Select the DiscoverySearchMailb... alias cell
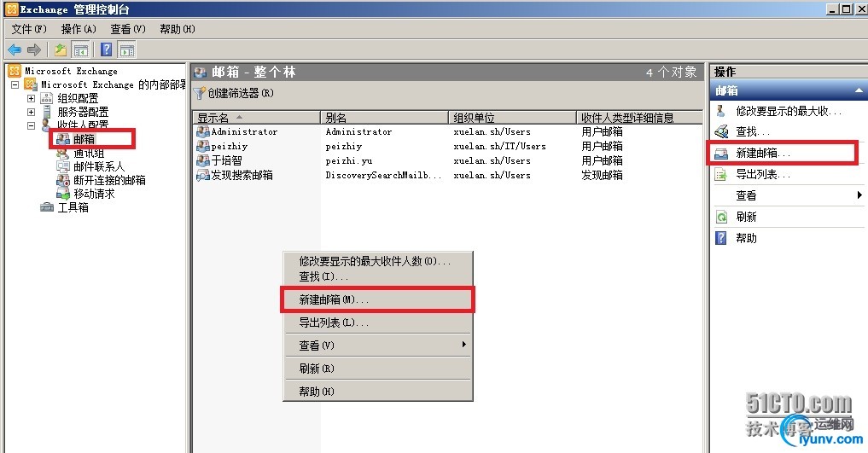This screenshot has width=868, height=453. click(x=383, y=176)
